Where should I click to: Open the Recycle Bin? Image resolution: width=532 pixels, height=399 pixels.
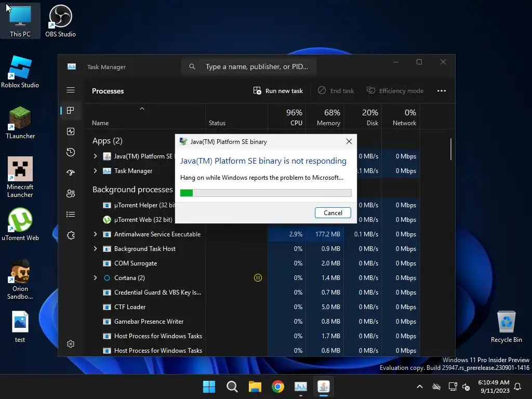click(506, 327)
